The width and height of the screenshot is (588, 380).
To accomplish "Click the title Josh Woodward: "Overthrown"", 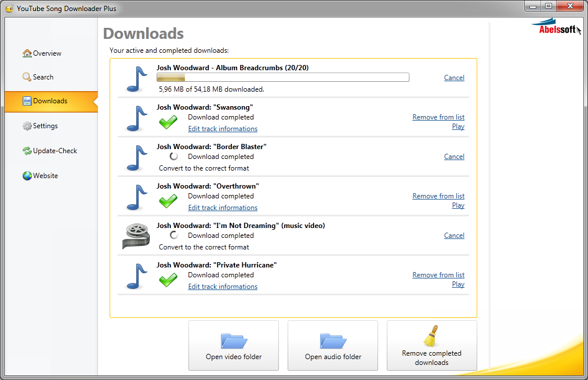I will point(208,186).
